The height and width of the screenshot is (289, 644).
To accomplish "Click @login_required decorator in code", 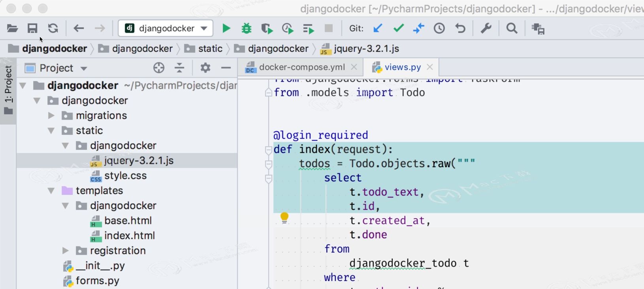I will click(x=320, y=135).
